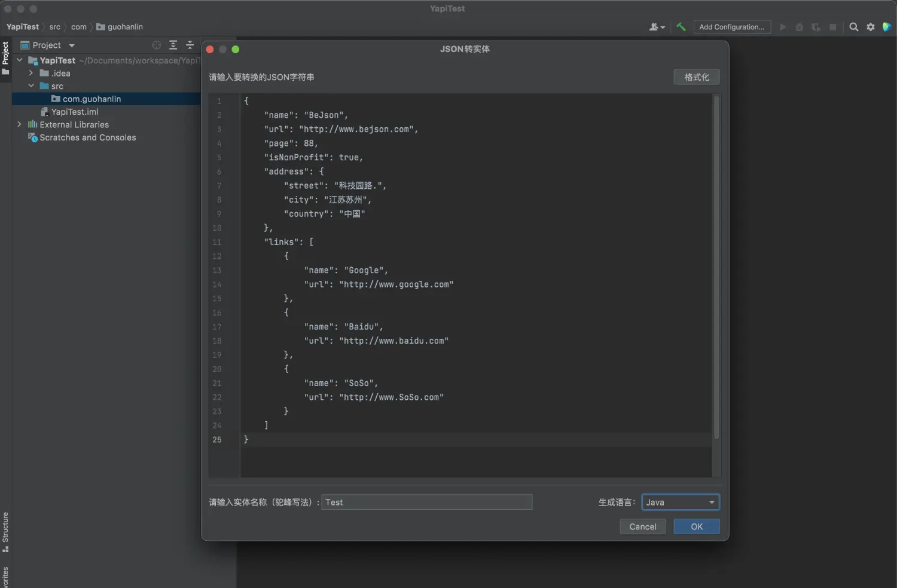This screenshot has height=588, width=897.
Task: Click the "isNonProfit": true line
Action: click(313, 157)
